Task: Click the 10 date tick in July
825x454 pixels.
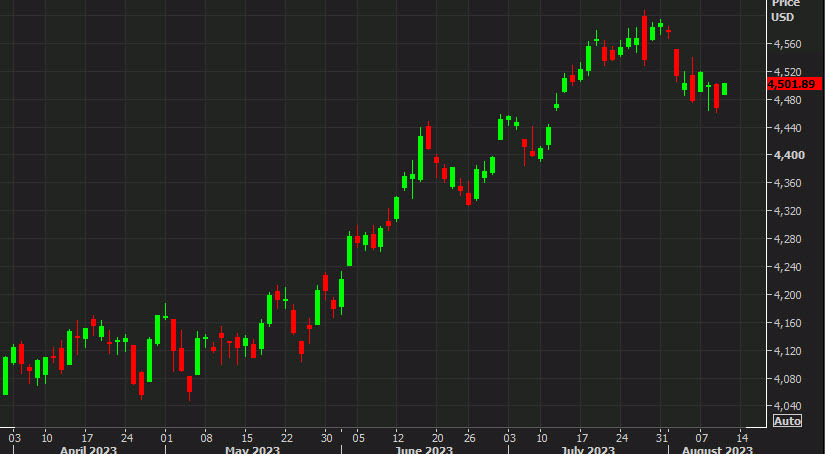Action: (x=542, y=438)
